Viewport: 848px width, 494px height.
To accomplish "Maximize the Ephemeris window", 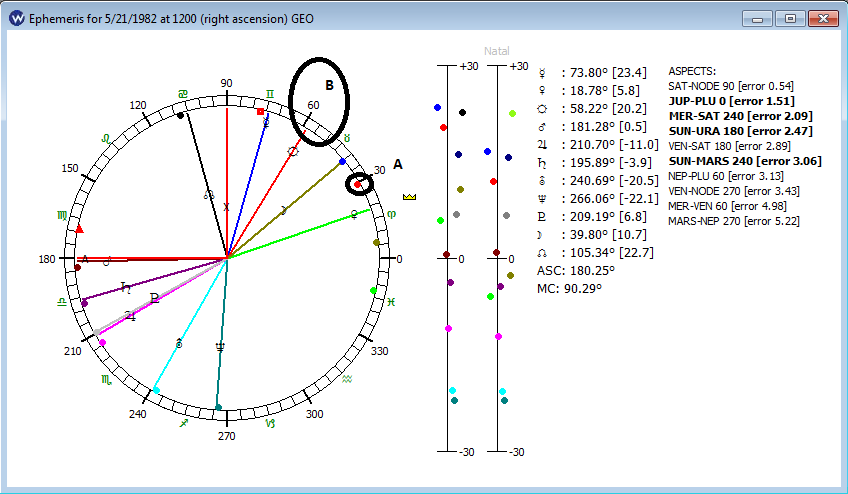I will coord(790,18).
